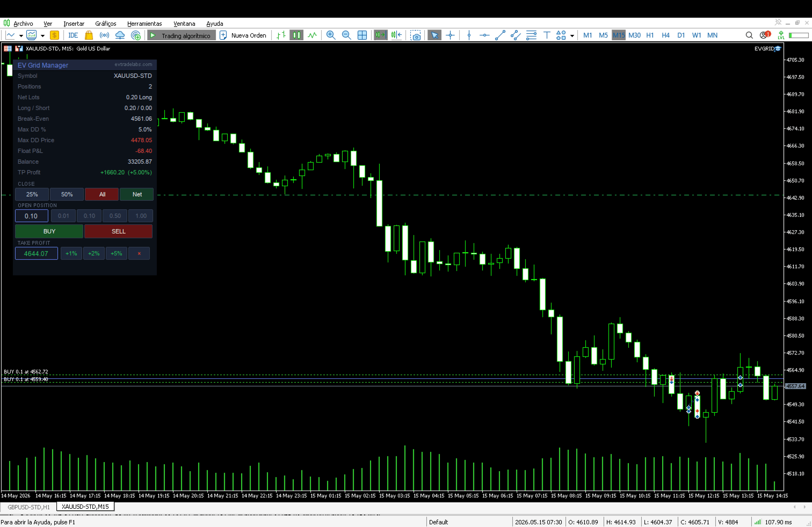
Task: Open the new chart icon in toolbar
Action: click(10, 35)
